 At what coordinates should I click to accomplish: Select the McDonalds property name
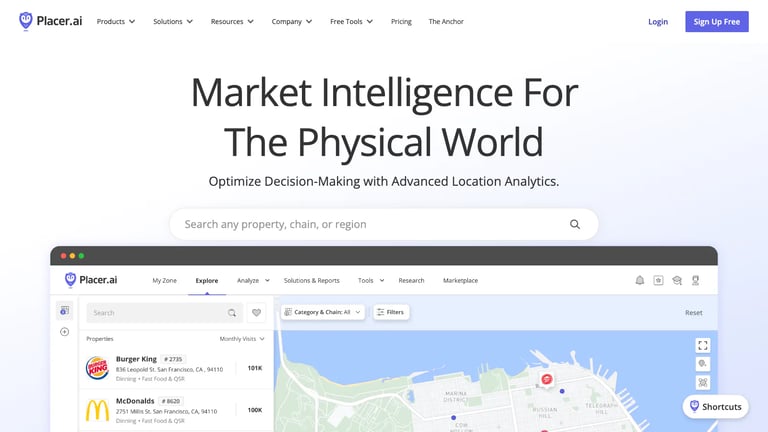[135, 401]
